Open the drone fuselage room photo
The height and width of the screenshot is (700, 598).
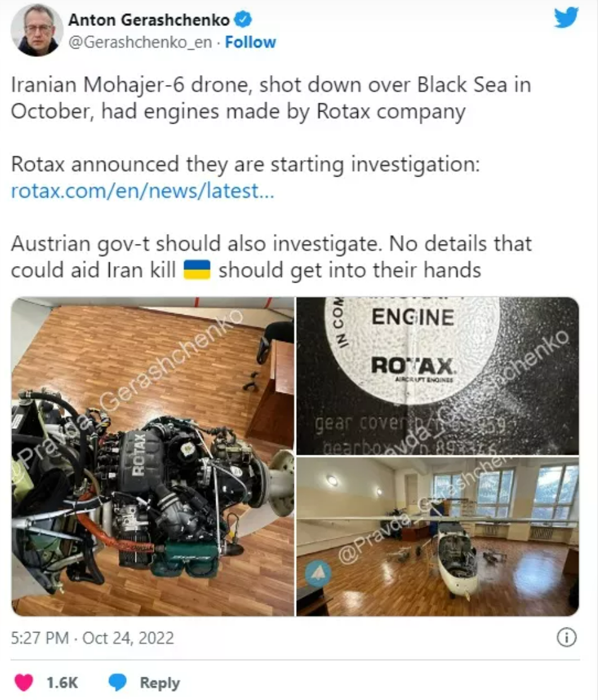coord(437,537)
